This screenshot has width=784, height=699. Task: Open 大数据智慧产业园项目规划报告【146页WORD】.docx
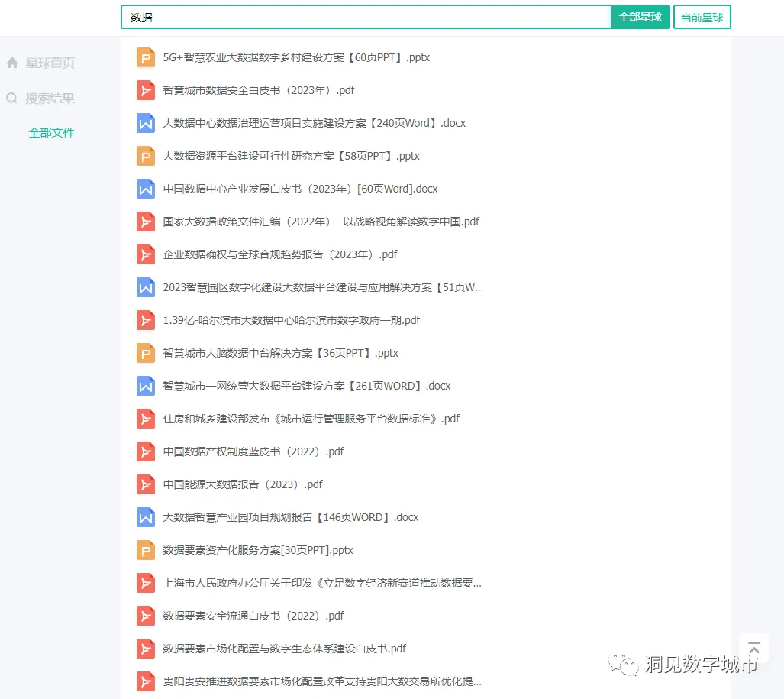[x=291, y=517]
